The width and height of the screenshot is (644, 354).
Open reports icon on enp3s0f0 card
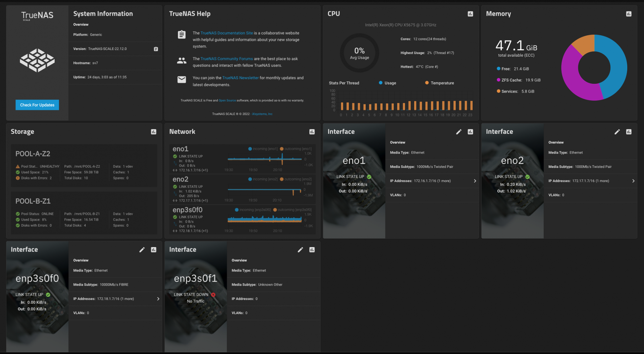154,250
